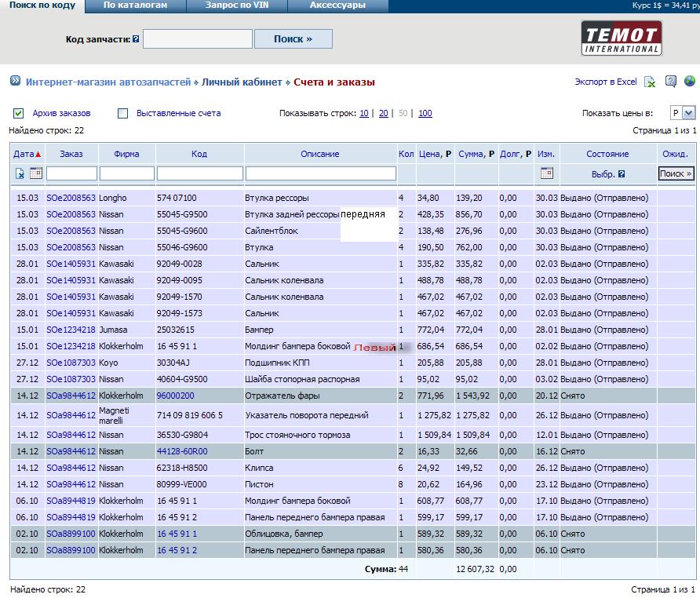Click the Выставленные счета label link
Screen dimensions: 700x598
pos(179,114)
